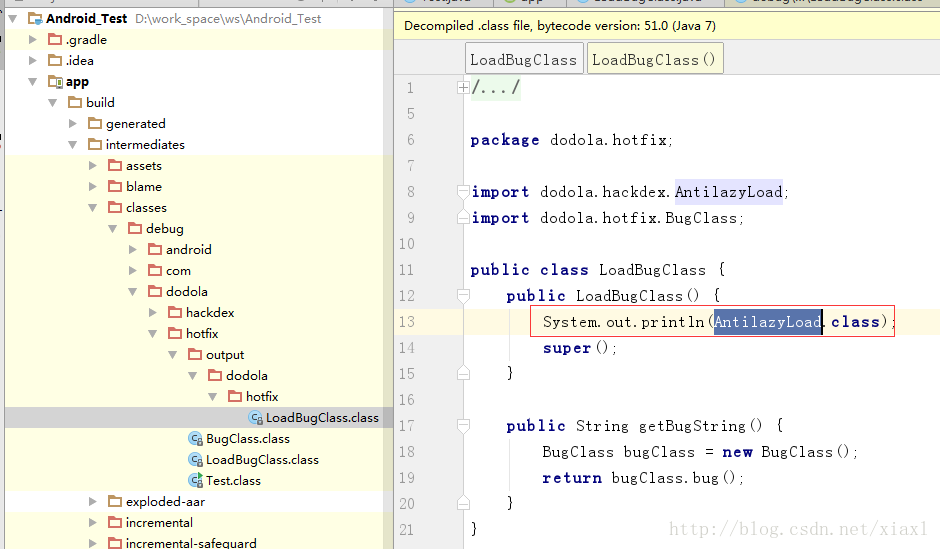The image size is (940, 549).
Task: Collapse the build folder arrow
Action: coord(53,102)
